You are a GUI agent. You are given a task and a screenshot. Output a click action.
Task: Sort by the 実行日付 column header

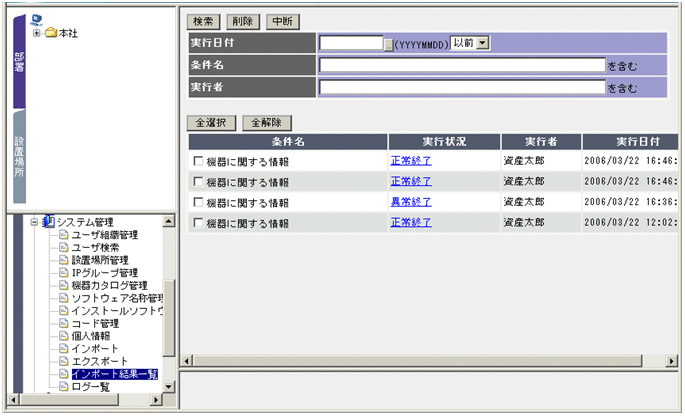[631, 141]
